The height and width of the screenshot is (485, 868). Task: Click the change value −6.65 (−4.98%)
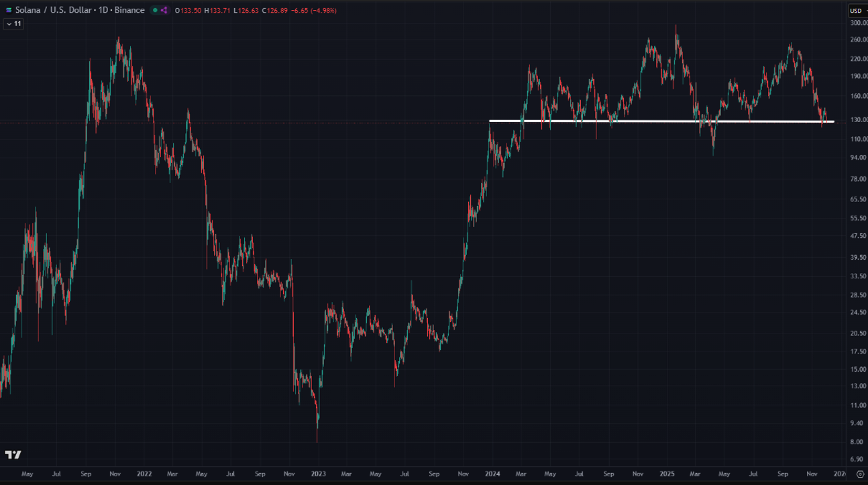point(315,11)
